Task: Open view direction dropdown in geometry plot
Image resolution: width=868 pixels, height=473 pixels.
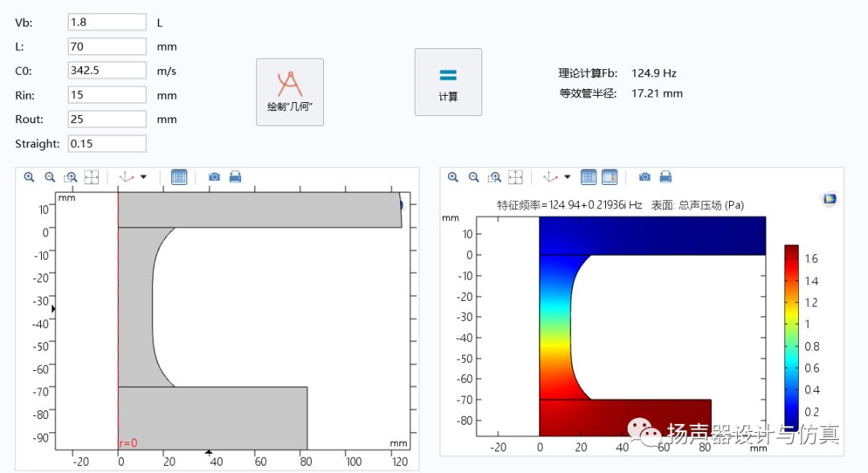Action: (144, 177)
